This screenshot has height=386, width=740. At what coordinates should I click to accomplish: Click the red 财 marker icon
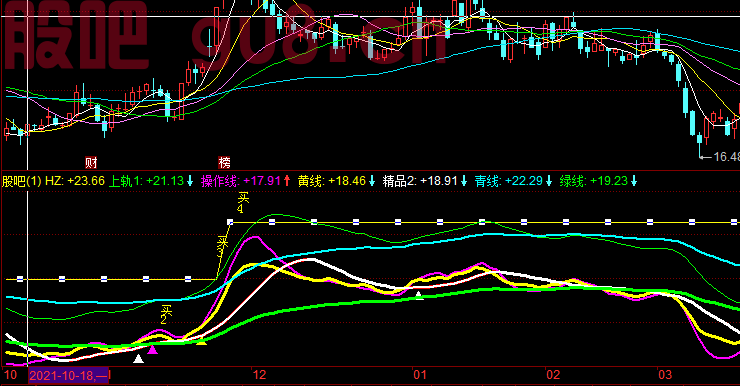[91, 163]
